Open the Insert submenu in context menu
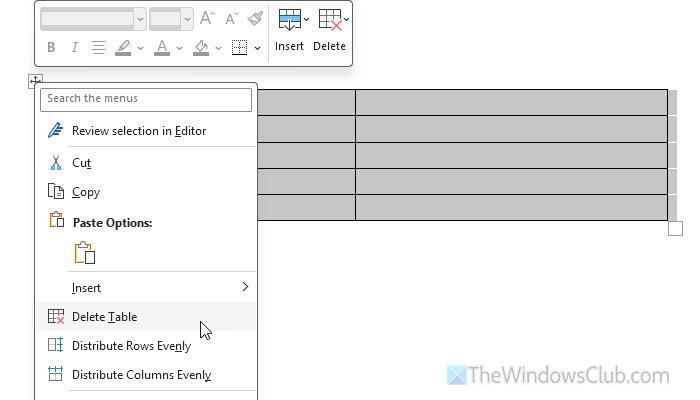This screenshot has width=700, height=400. click(146, 288)
